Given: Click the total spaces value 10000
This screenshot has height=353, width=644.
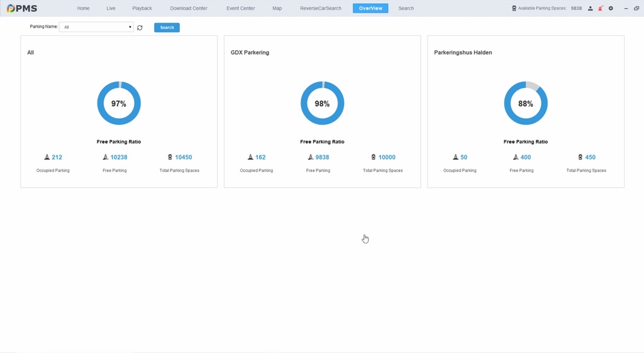Looking at the screenshot, I should pyautogui.click(x=387, y=157).
